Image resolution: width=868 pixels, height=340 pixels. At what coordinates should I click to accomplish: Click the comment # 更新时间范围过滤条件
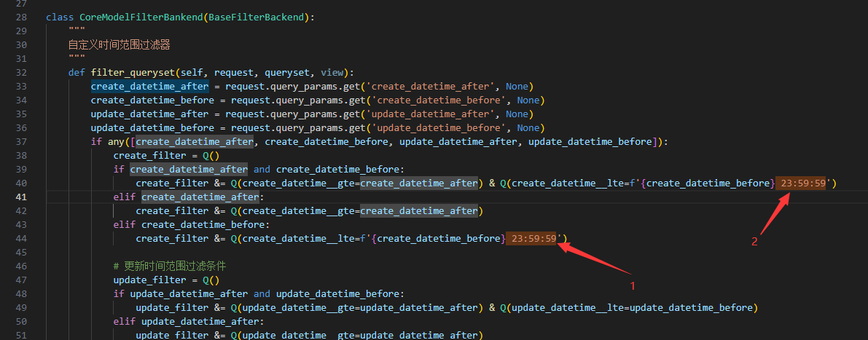coord(171,266)
